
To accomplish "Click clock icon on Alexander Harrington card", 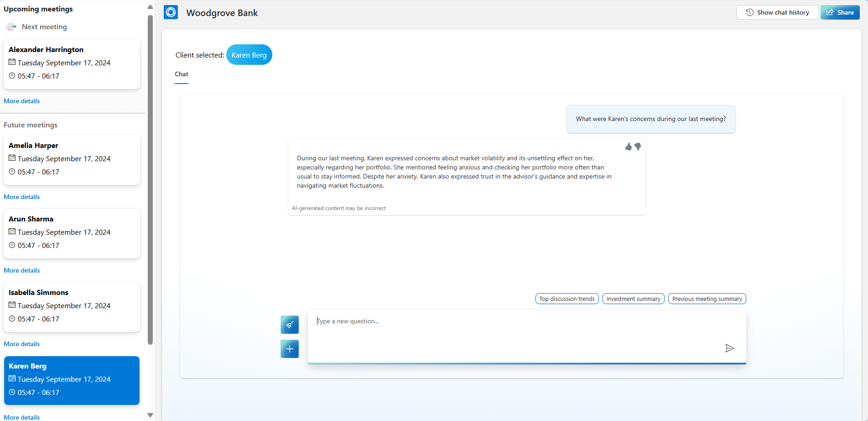I will click(x=12, y=75).
